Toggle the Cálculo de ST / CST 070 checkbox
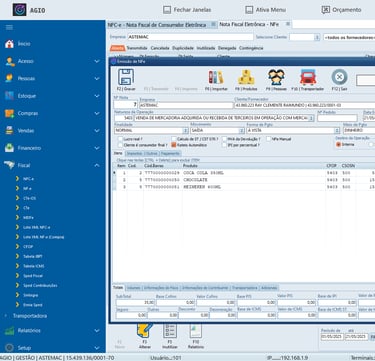This screenshot has width=375, height=361. click(174, 139)
